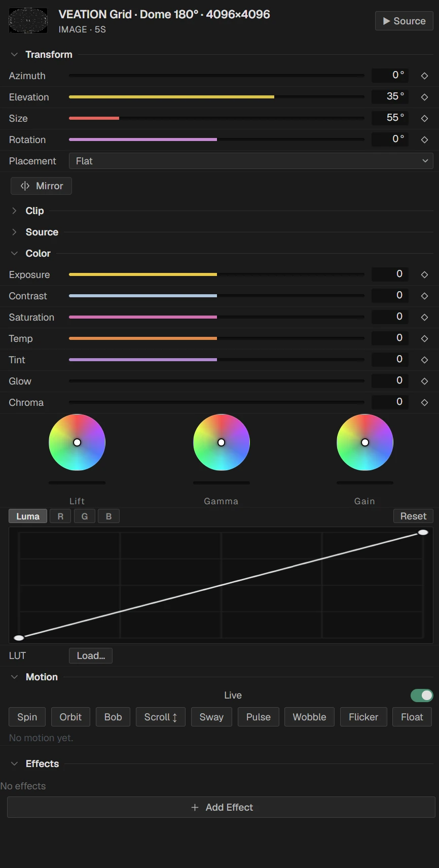The height and width of the screenshot is (868, 439).
Task: Add Sway motion
Action: [x=211, y=717]
